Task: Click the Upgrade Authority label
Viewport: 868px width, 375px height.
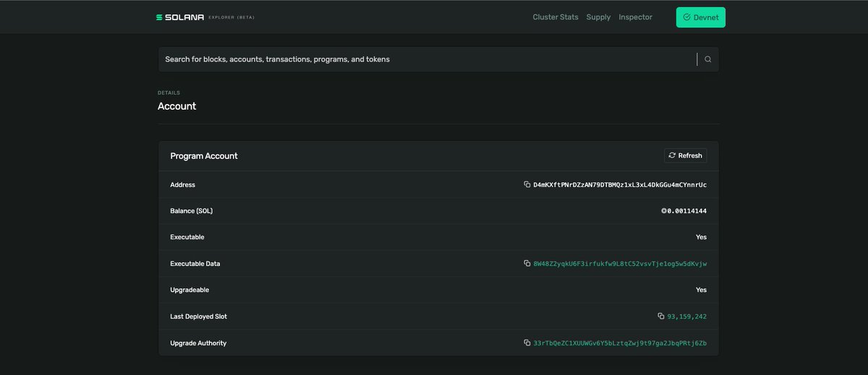Action: [x=198, y=342]
